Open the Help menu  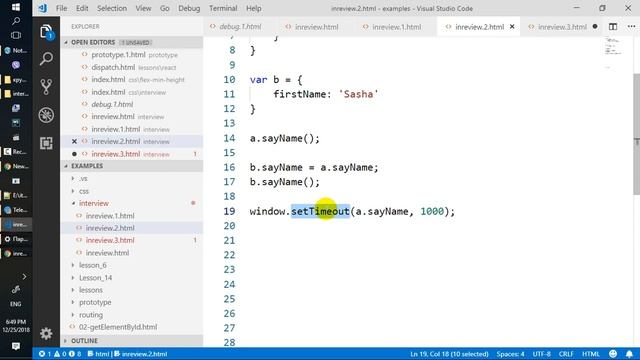253,8
